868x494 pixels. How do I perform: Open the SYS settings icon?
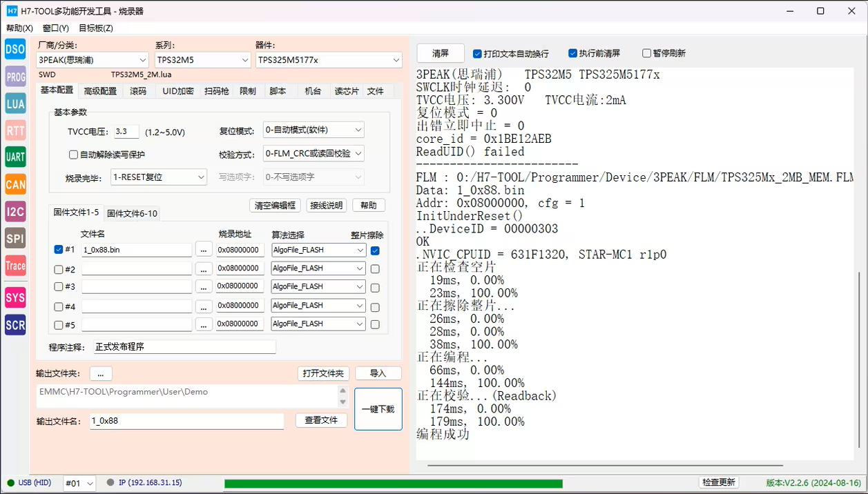pos(15,298)
